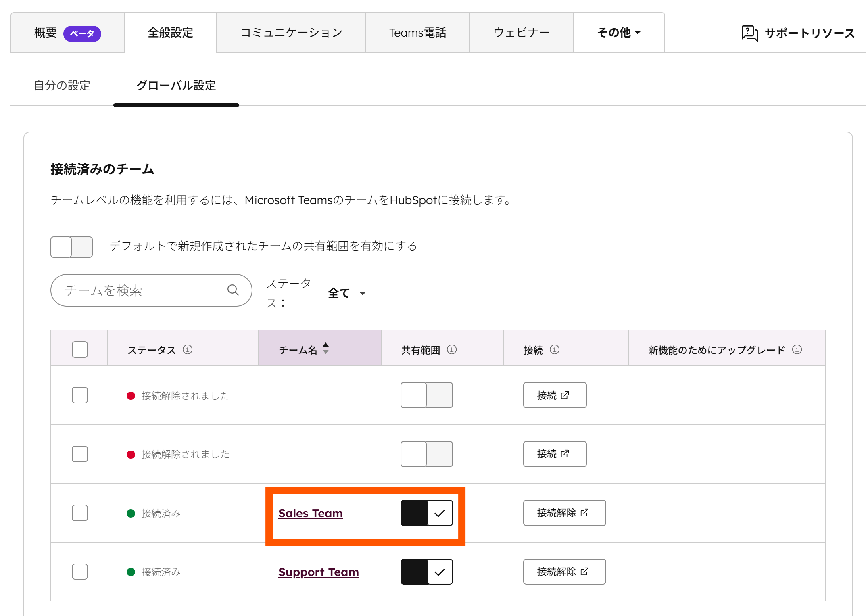The height and width of the screenshot is (616, 868).
Task: Switch to 自分の設定 sub-tab
Action: click(x=62, y=86)
